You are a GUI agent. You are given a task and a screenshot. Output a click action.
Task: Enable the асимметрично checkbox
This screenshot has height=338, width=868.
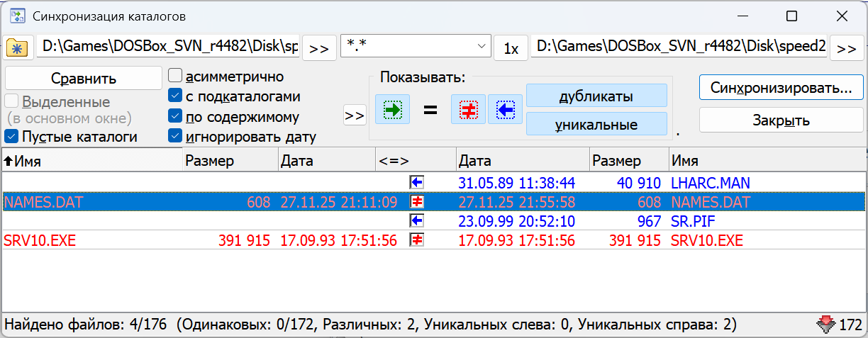point(174,76)
